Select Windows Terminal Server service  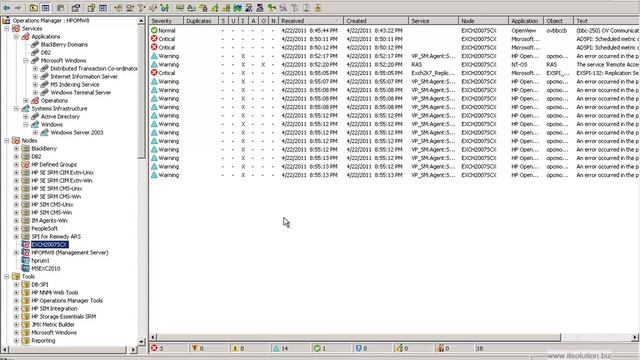(x=81, y=93)
